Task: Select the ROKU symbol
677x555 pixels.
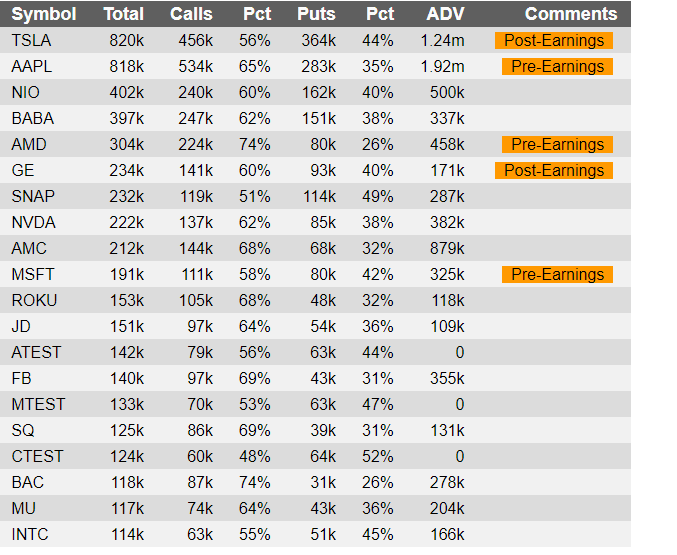Action: (x=35, y=301)
